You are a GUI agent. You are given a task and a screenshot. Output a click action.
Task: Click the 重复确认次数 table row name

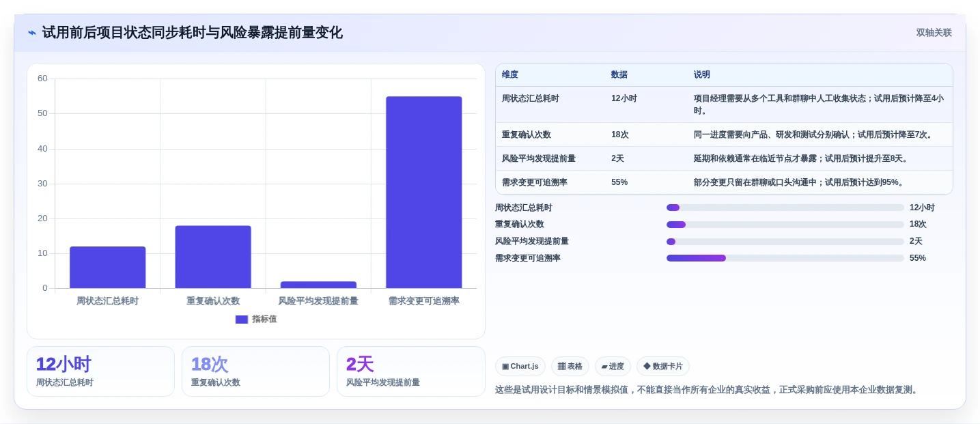click(x=527, y=135)
